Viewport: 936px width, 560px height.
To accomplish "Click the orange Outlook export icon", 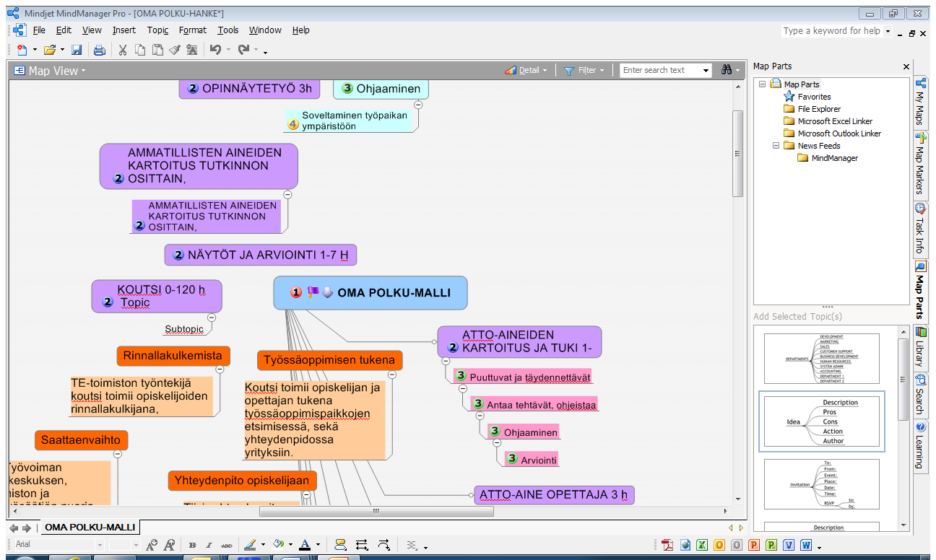I will tap(719, 545).
